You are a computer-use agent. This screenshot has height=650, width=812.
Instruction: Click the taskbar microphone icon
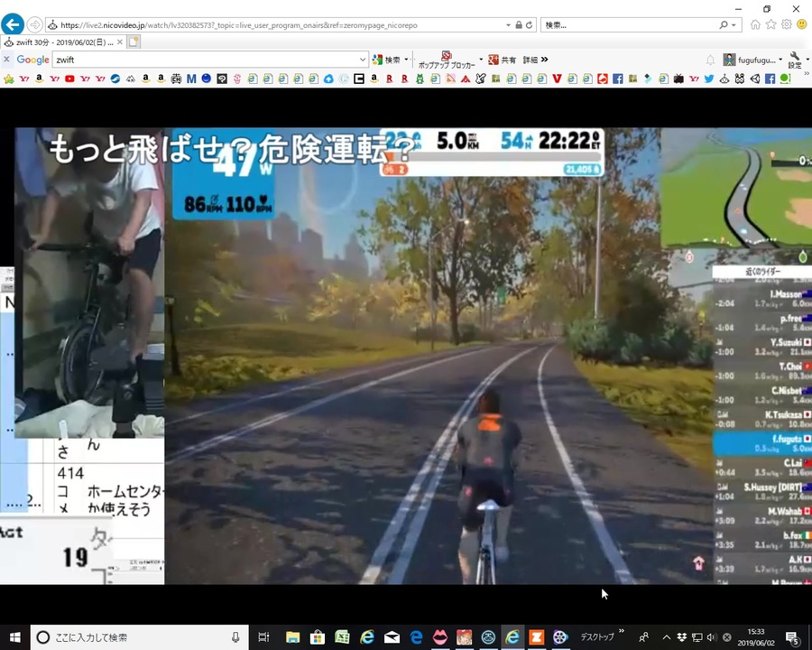click(x=235, y=637)
